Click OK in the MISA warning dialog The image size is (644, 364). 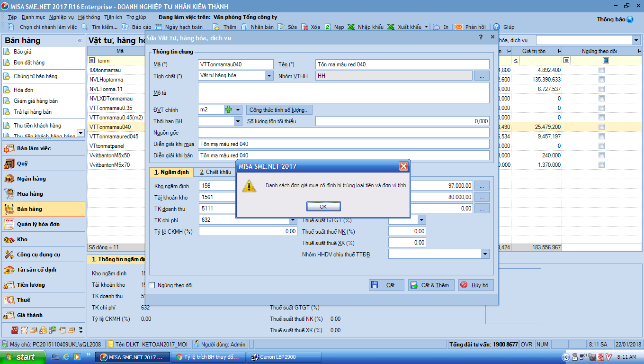[x=323, y=207]
